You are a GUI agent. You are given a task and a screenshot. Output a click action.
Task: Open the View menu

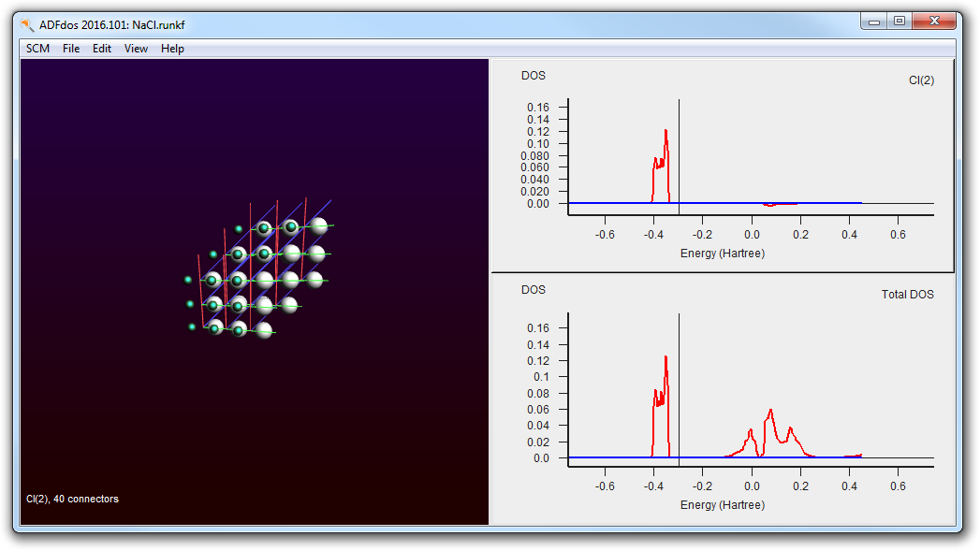(x=136, y=49)
